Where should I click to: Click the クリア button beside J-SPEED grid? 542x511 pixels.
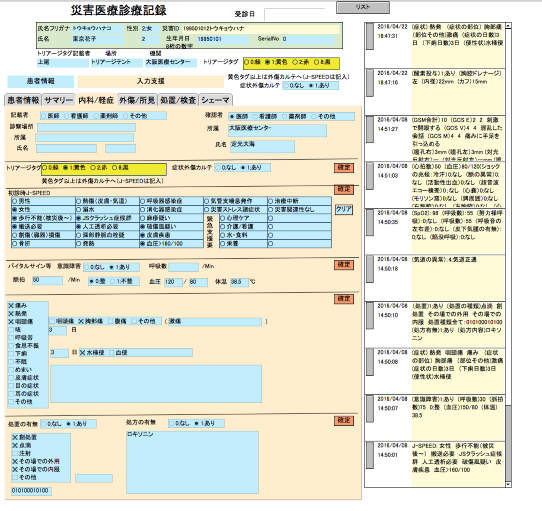click(344, 210)
